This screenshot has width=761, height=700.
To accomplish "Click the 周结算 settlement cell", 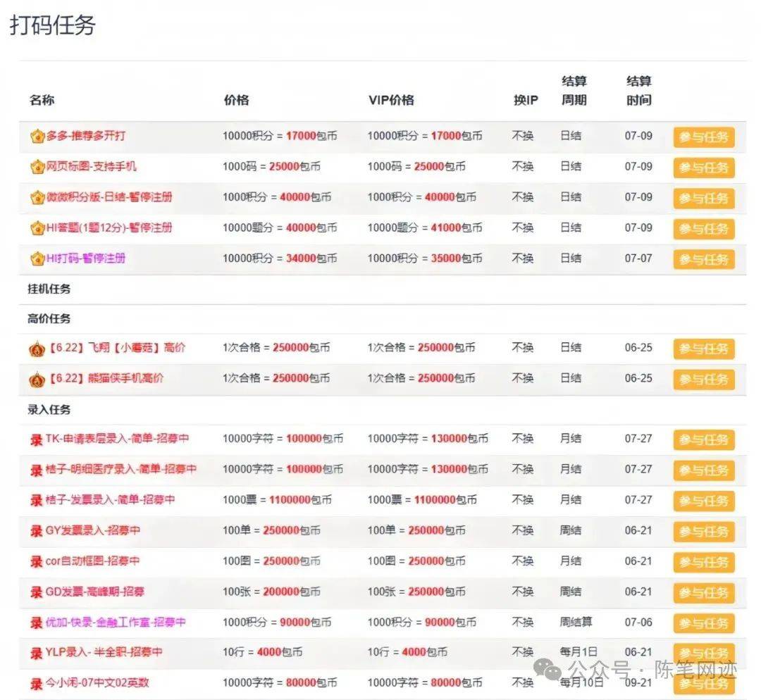I will (x=576, y=622).
